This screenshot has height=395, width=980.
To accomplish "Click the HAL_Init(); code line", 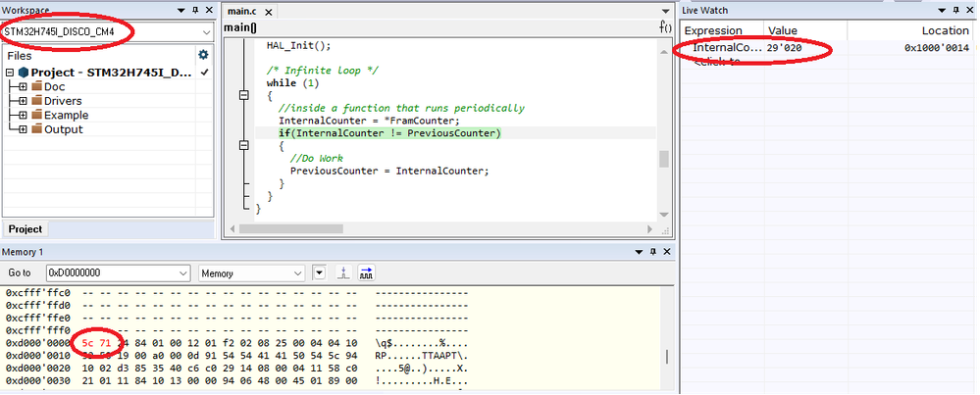I will click(x=298, y=46).
